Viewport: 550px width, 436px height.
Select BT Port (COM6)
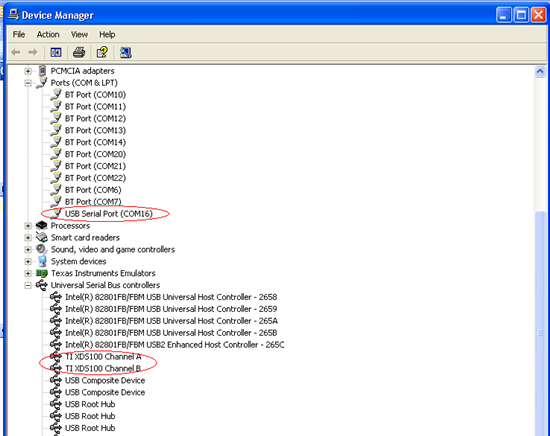(93, 190)
